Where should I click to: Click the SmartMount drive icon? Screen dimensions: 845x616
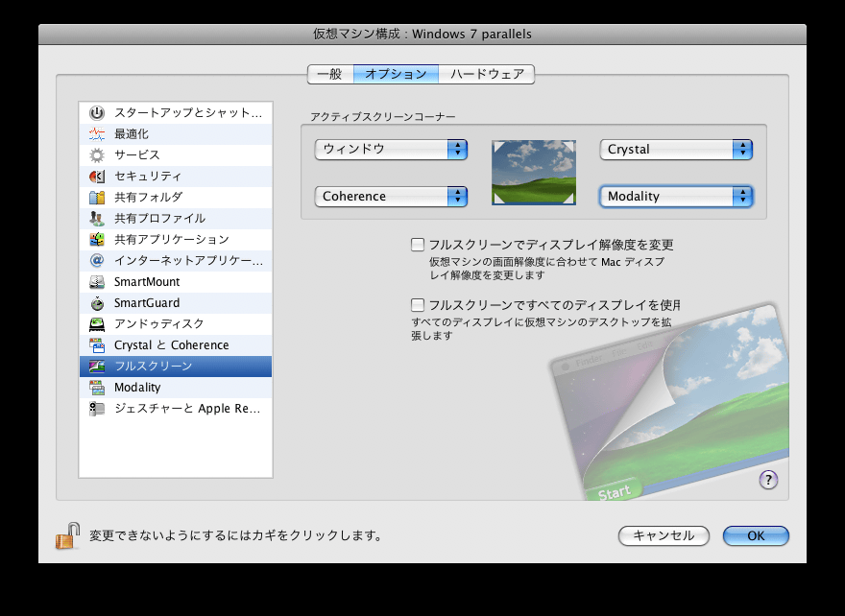coord(96,282)
